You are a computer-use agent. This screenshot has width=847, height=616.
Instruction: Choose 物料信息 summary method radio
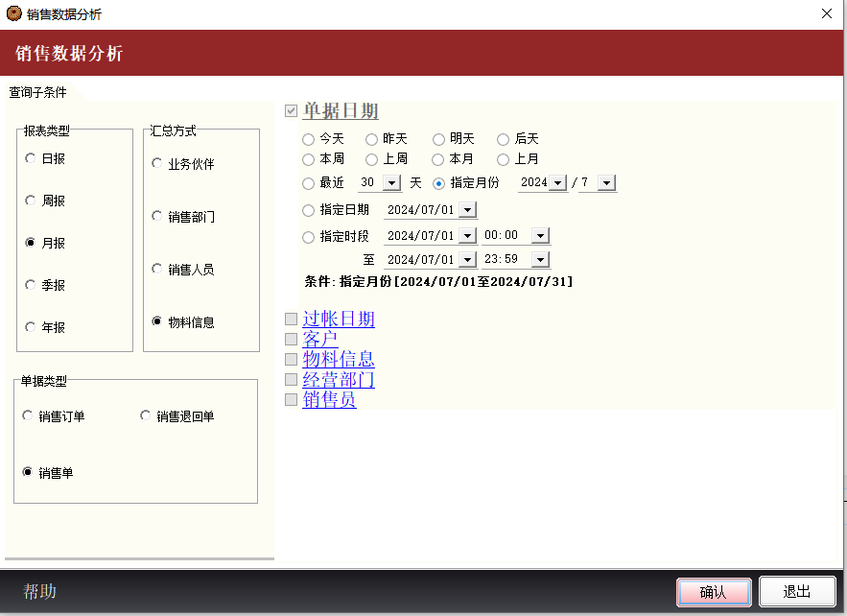point(156,321)
